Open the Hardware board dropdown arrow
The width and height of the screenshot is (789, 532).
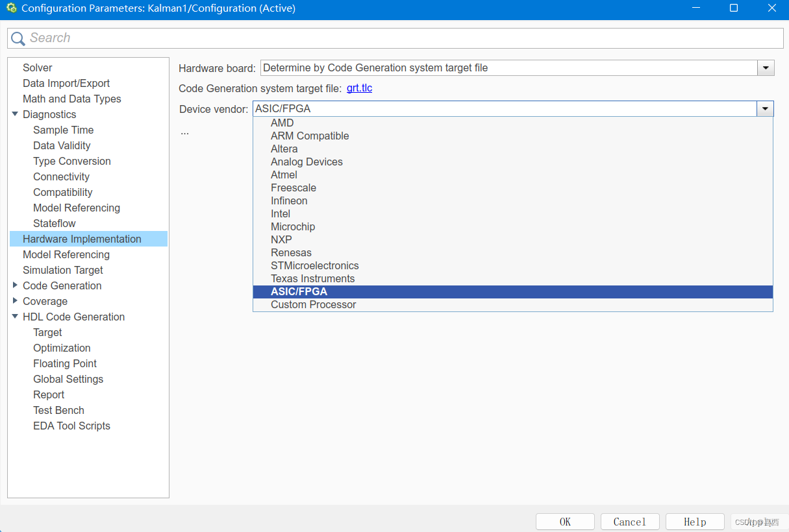click(766, 68)
